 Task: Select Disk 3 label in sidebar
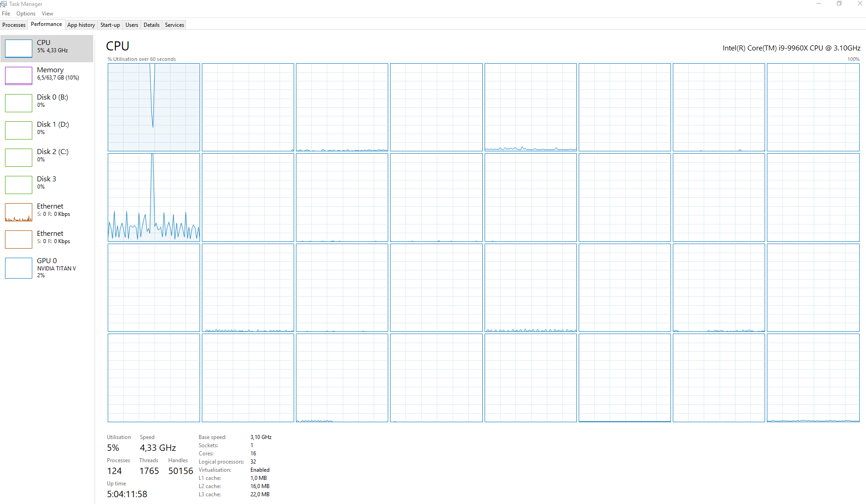click(46, 179)
